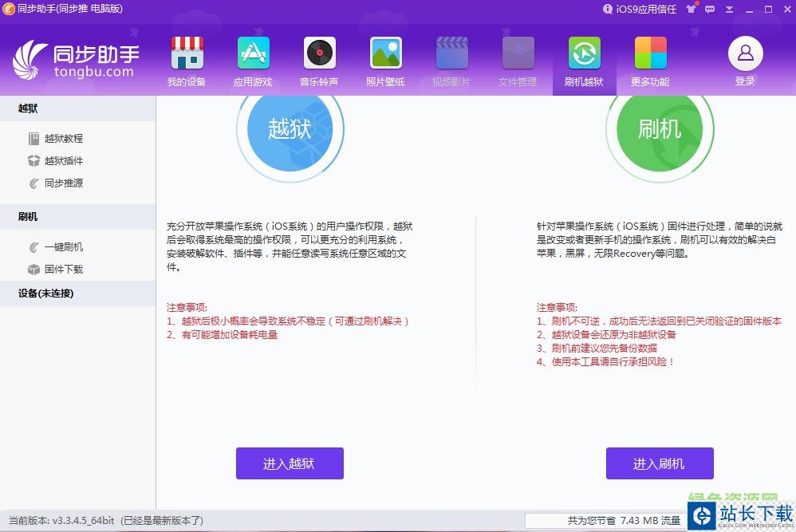Viewport: 796px width, 532px height.
Task: Switch to the 刷机越狱 tab
Action: [584, 61]
